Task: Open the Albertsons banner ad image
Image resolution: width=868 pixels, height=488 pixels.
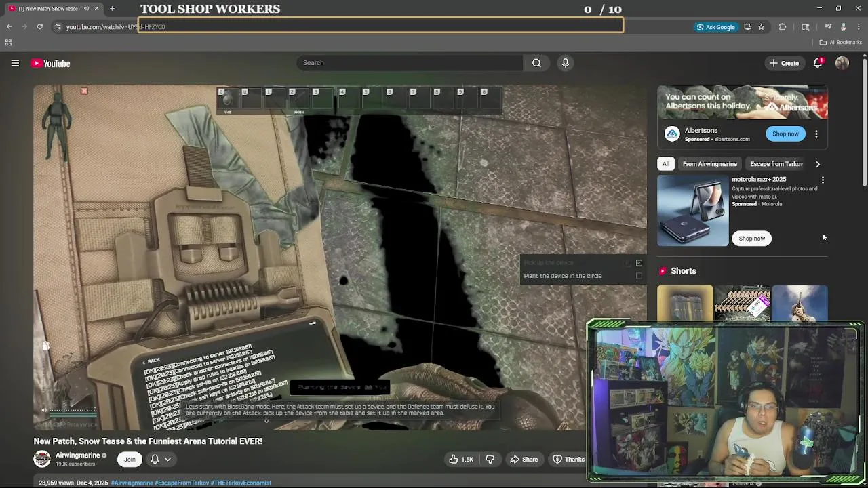Action: point(743,102)
